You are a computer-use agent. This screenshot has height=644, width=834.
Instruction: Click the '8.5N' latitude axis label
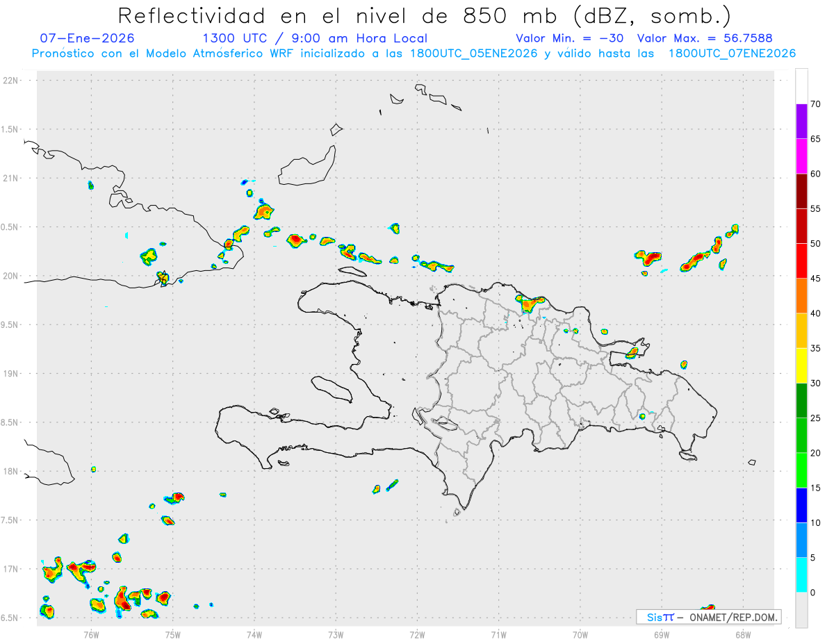(10, 422)
